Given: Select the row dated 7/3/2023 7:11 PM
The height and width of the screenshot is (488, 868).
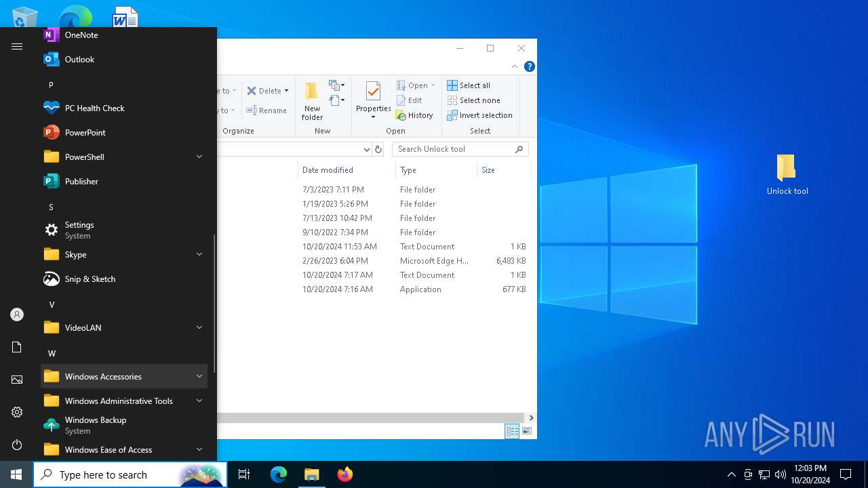Looking at the screenshot, I should (x=373, y=190).
